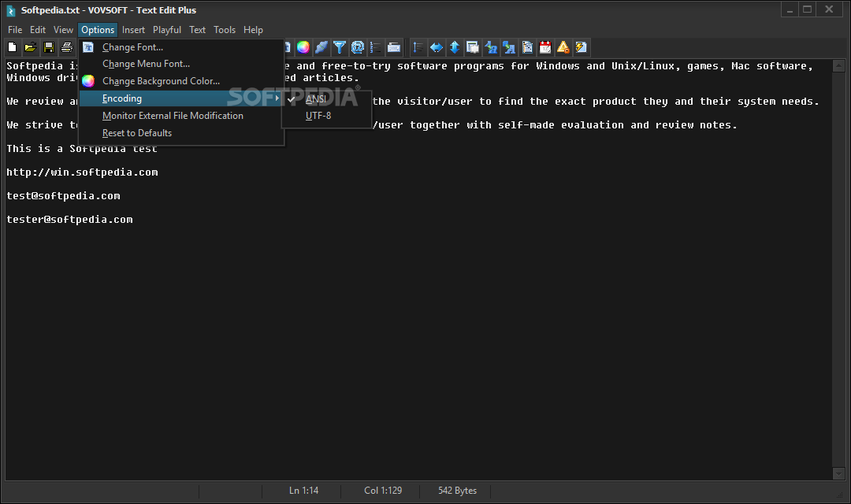This screenshot has height=504, width=851.
Task: Click the second letter-A arrow toolbar icon
Action: coord(509,48)
